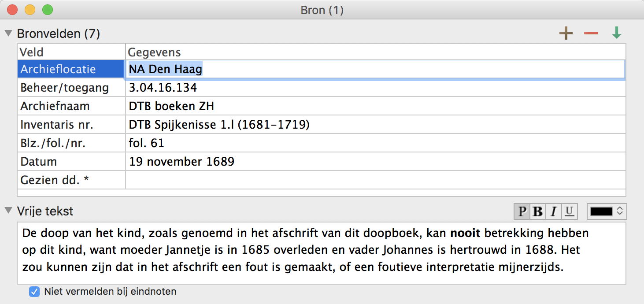Image resolution: width=644 pixels, height=304 pixels.
Task: Toggle bold formatting with B button
Action: (537, 212)
